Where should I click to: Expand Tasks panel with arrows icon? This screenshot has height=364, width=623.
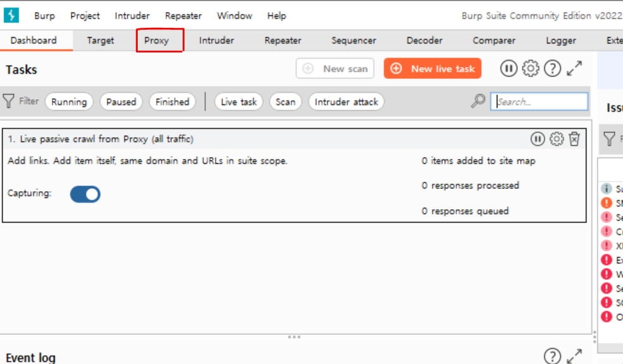[574, 68]
